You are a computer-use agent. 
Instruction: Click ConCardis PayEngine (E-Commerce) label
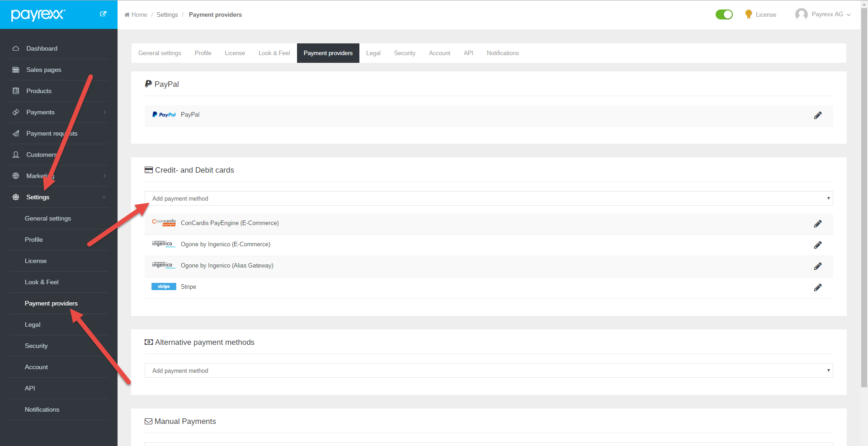230,223
